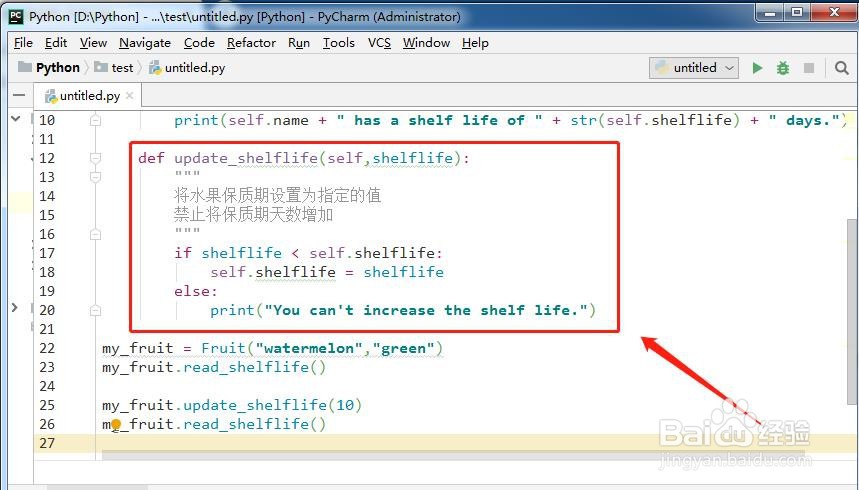Image resolution: width=859 pixels, height=490 pixels.
Task: Start debugging with the green bug icon
Action: [x=783, y=68]
